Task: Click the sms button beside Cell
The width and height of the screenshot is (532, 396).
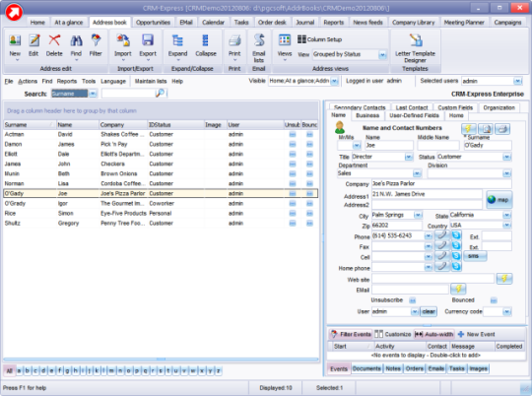Action: [x=474, y=256]
